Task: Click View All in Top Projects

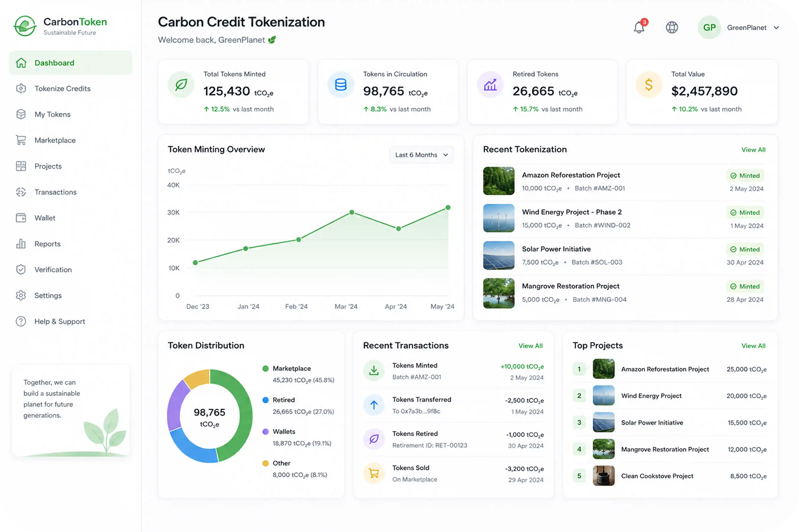Action: click(753, 346)
